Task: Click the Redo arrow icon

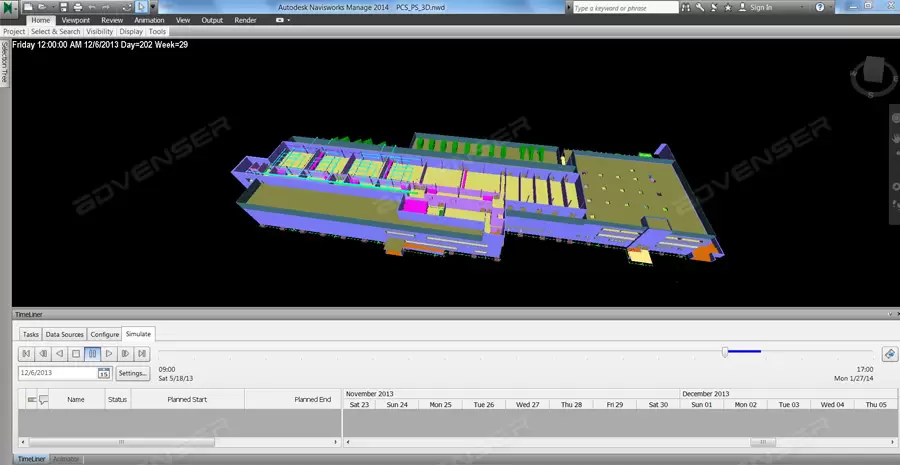Action: [106, 7]
